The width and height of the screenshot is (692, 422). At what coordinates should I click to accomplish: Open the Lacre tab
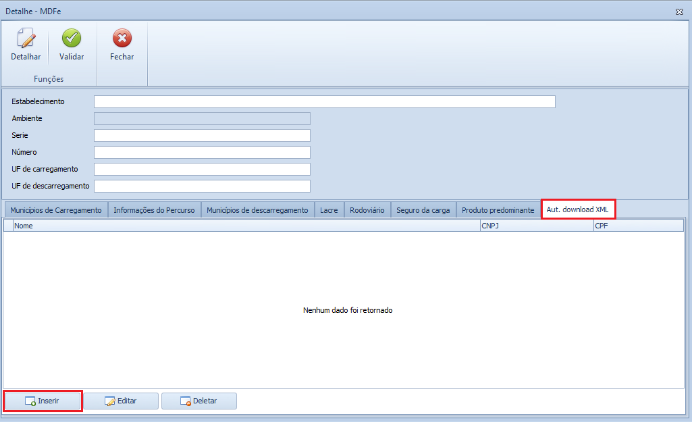click(x=329, y=210)
